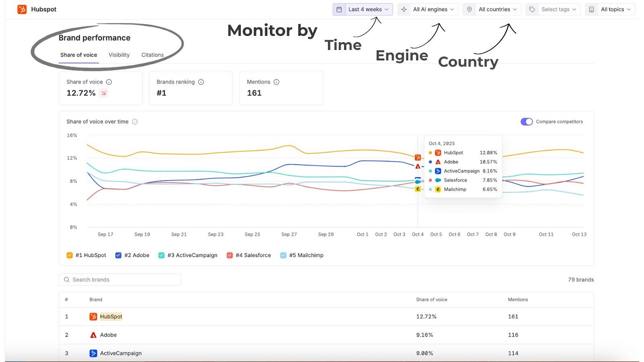Screen dimensions: 644x362
Task: Click the HubSpot icon in the chart tooltip
Action: pos(438,153)
